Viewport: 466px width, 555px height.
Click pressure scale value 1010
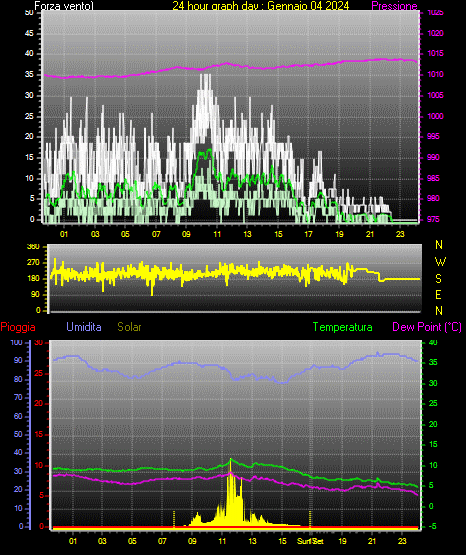pos(435,74)
